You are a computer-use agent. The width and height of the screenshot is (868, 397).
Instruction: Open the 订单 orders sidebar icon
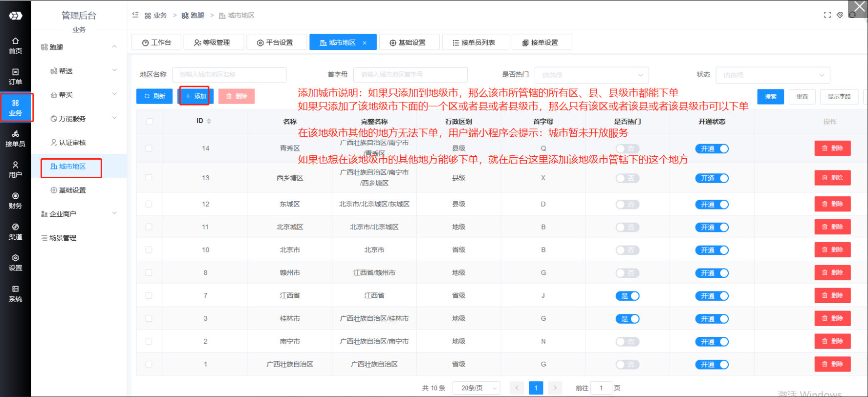click(15, 77)
